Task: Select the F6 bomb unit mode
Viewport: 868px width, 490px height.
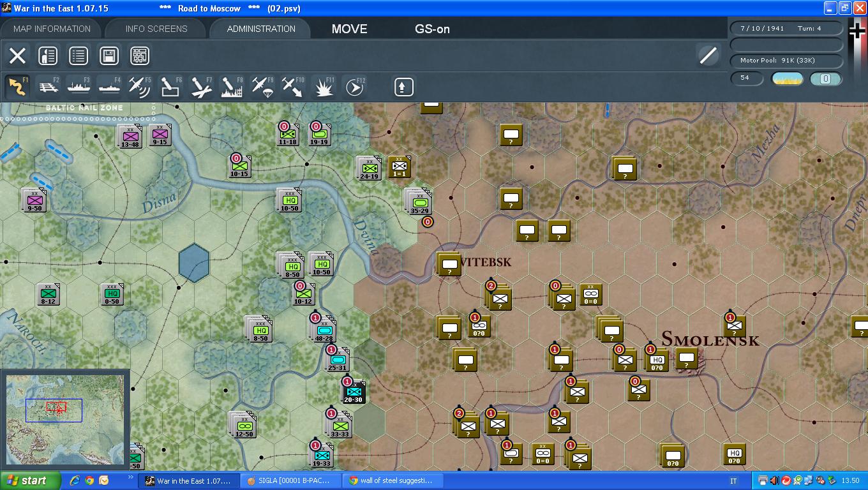Action: click(x=170, y=86)
